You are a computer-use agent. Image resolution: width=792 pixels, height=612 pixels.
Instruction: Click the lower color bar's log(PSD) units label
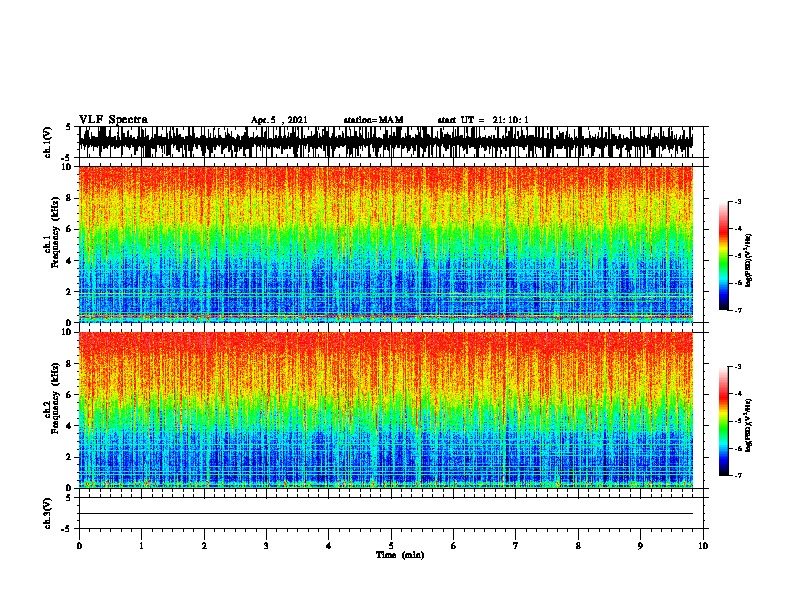tap(749, 426)
